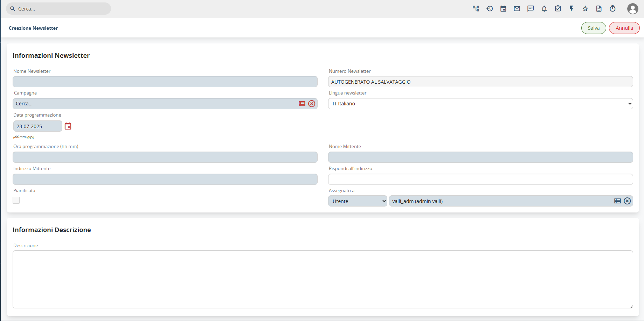Open date picker for Data programmazione

click(x=68, y=126)
